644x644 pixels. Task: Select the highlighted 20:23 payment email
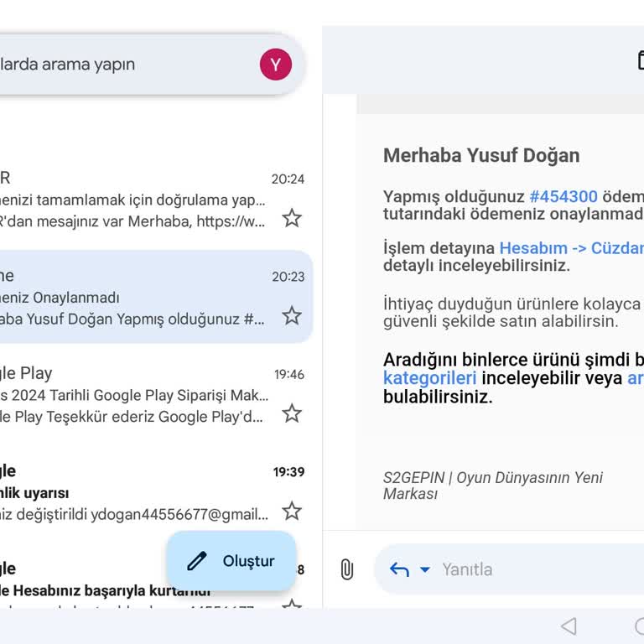click(x=134, y=297)
